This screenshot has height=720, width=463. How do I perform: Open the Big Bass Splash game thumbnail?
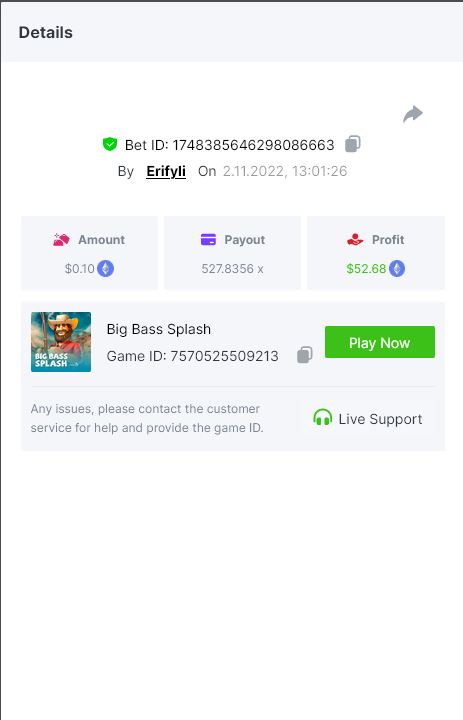pos(61,342)
